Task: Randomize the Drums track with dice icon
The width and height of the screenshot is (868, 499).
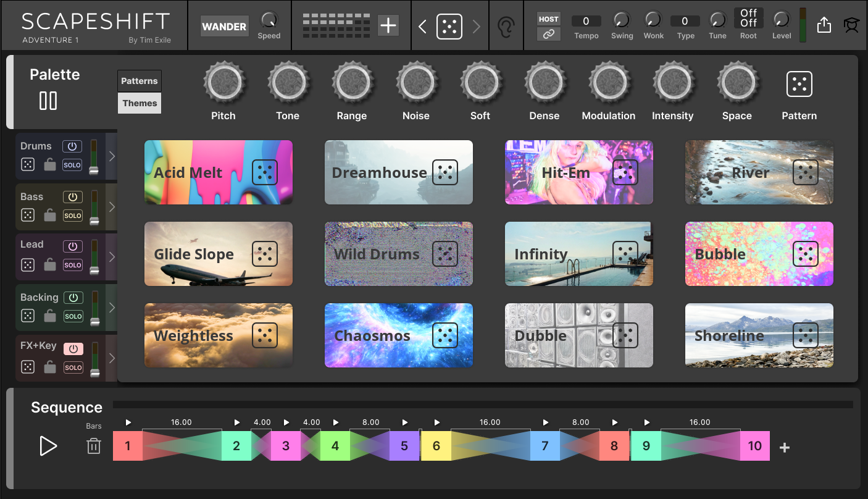Action: click(x=28, y=164)
